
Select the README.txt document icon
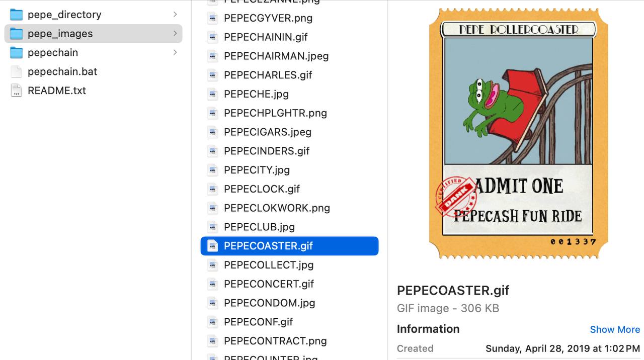(x=17, y=91)
